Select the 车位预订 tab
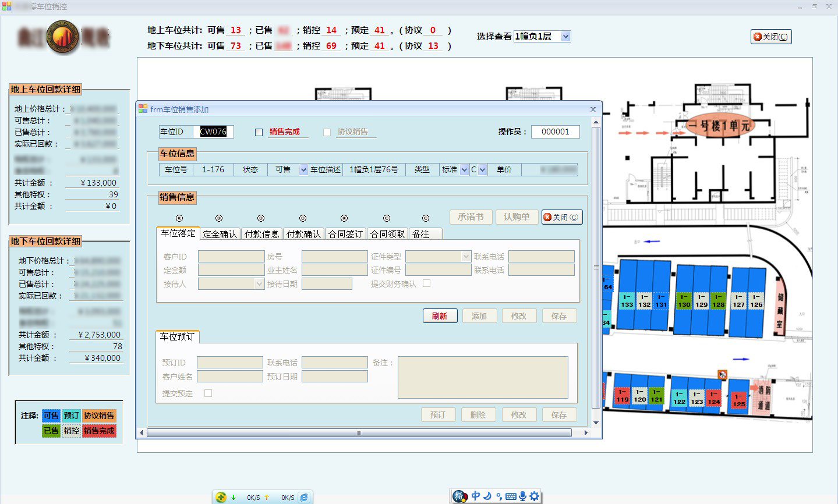This screenshot has width=838, height=504. pyautogui.click(x=178, y=336)
